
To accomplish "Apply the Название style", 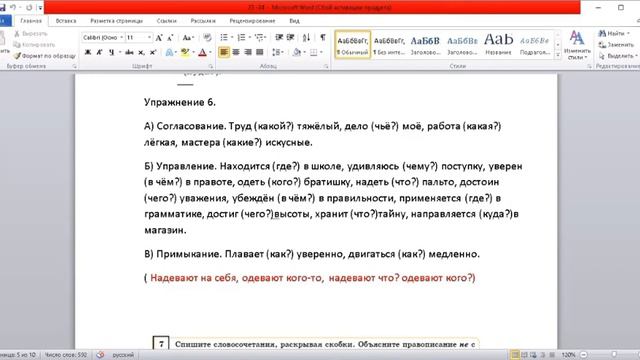I will click(x=498, y=45).
